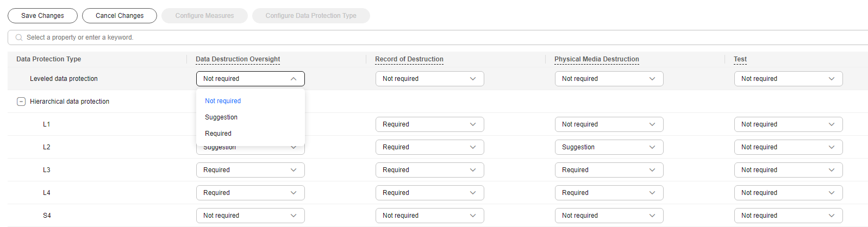Click the Physical Media Destruction column header

tap(596, 59)
